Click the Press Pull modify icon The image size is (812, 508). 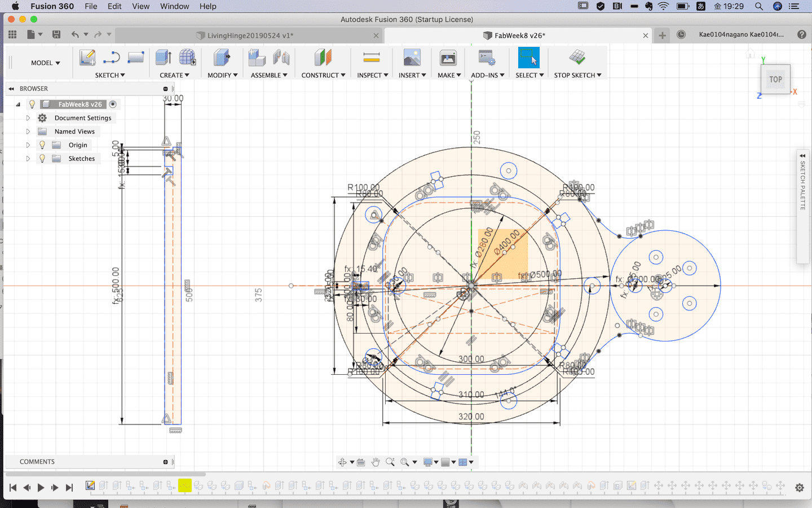222,58
